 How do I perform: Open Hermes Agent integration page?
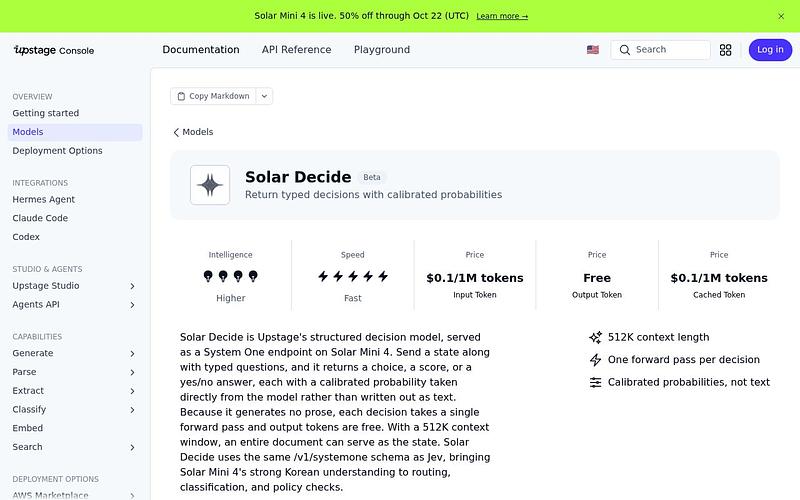(75, 199)
